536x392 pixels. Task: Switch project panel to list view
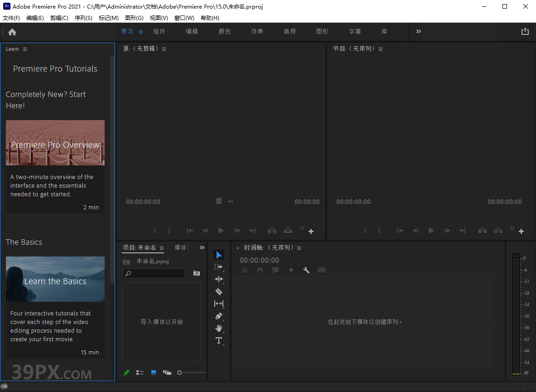140,373
